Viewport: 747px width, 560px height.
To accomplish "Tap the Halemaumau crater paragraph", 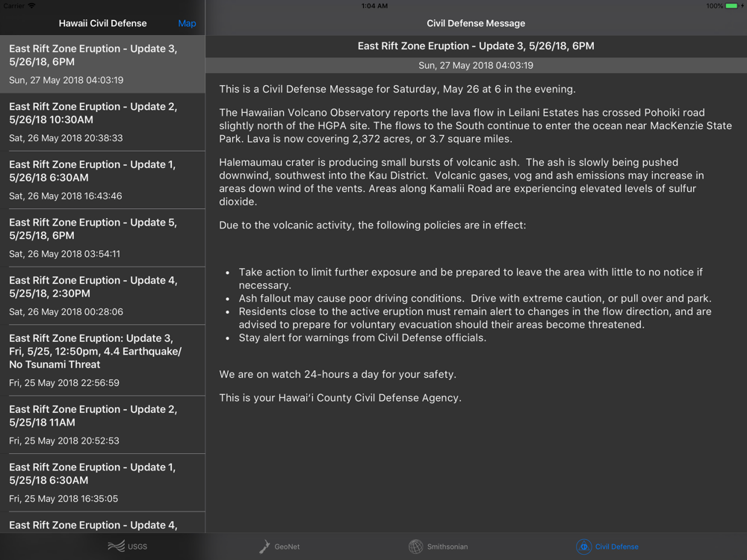I will (x=462, y=182).
